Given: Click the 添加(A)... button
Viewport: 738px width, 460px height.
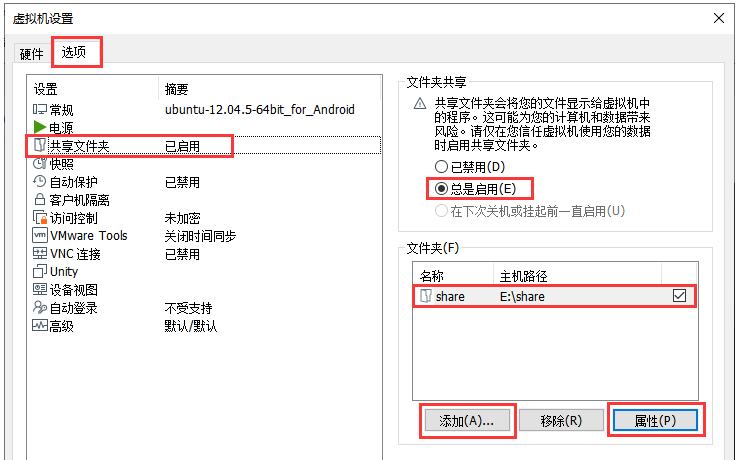Looking at the screenshot, I should pyautogui.click(x=467, y=420).
